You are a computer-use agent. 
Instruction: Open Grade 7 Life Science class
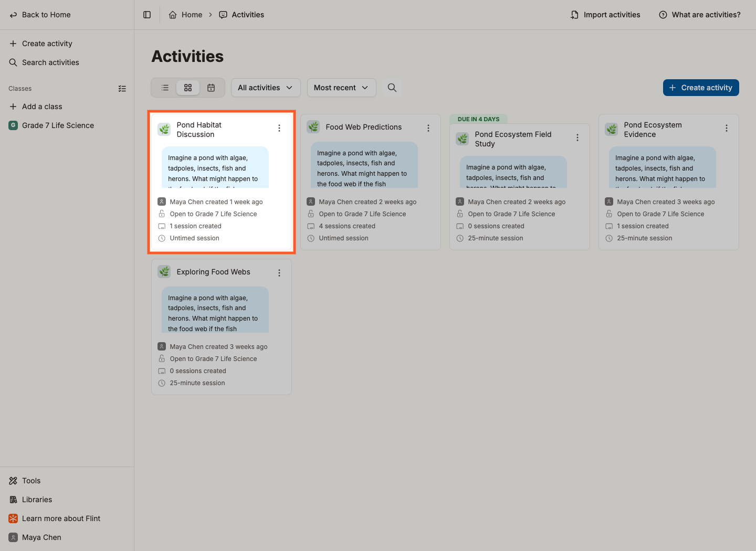click(x=67, y=125)
